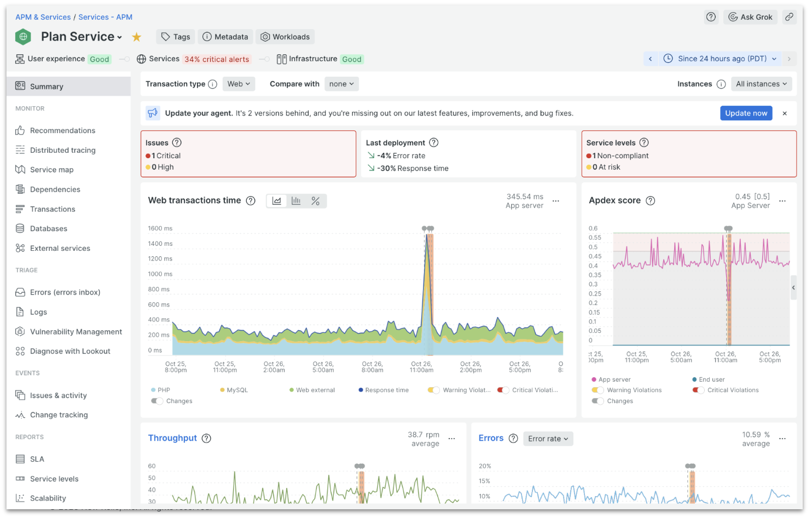Toggle Warning Violations on Web transactions chart
The height and width of the screenshot is (518, 812).
(x=433, y=390)
